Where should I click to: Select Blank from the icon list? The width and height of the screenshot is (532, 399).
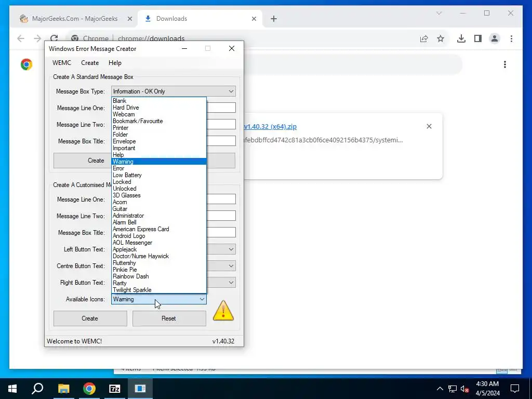pos(159,101)
